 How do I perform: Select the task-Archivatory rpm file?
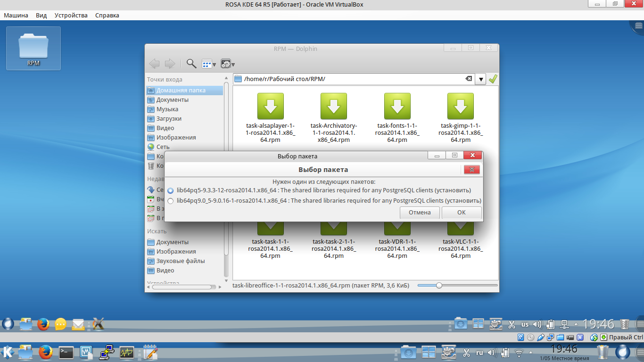(x=334, y=118)
